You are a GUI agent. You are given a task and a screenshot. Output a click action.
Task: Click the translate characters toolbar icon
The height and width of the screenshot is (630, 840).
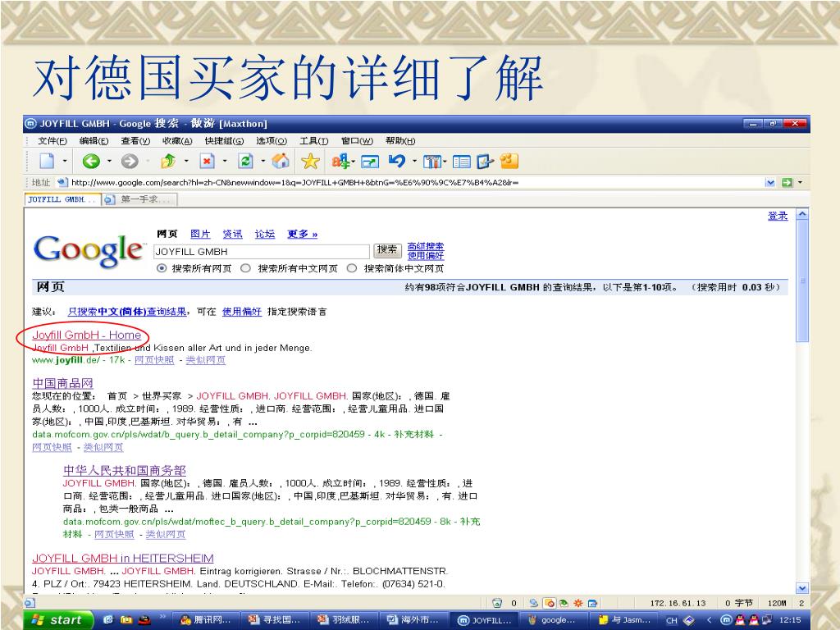point(340,161)
